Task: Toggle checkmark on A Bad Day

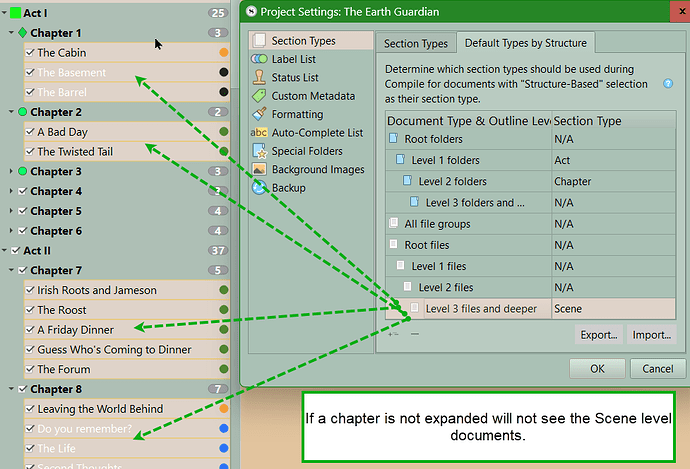Action: (x=29, y=132)
